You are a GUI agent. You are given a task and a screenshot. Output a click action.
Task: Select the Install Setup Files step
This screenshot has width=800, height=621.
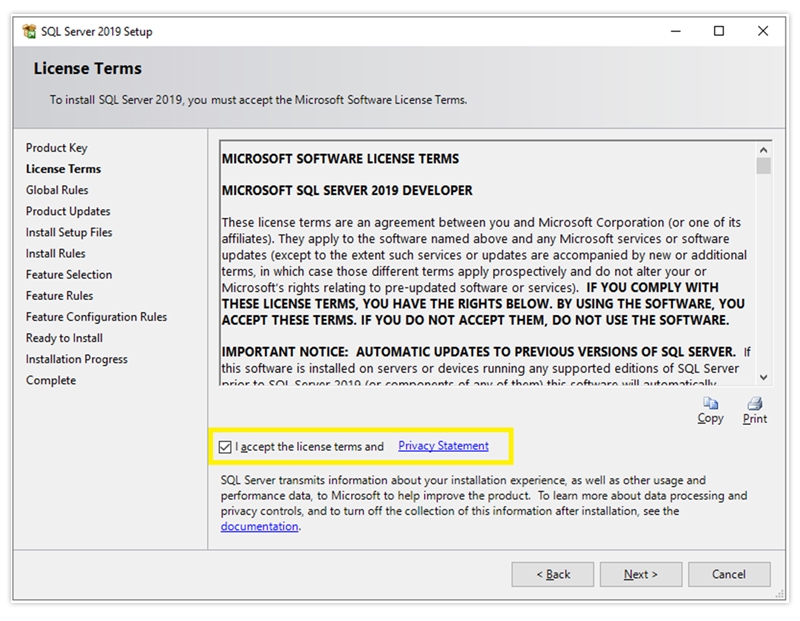(x=72, y=232)
